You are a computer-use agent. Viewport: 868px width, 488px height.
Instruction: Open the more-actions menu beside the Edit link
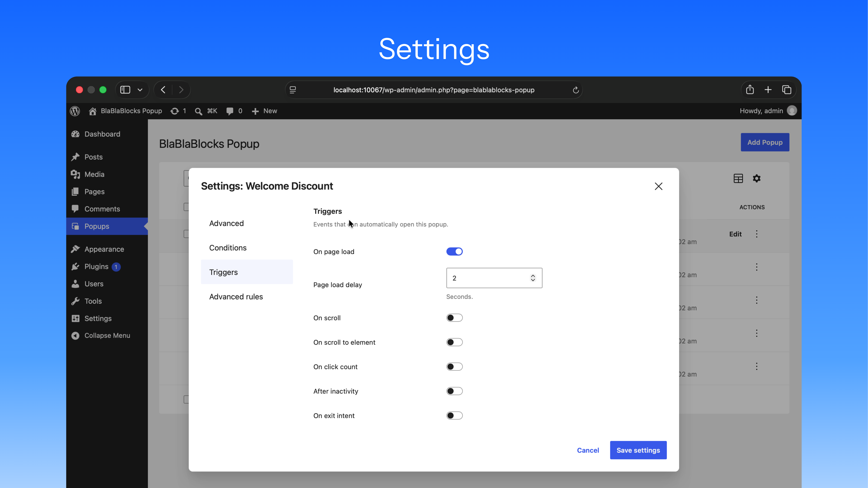(x=757, y=234)
